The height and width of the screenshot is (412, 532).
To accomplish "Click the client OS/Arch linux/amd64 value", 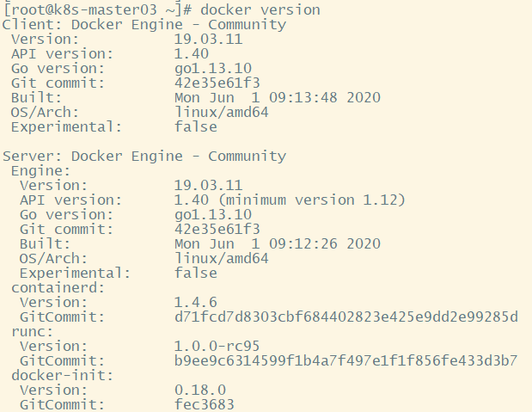I will [221, 112].
